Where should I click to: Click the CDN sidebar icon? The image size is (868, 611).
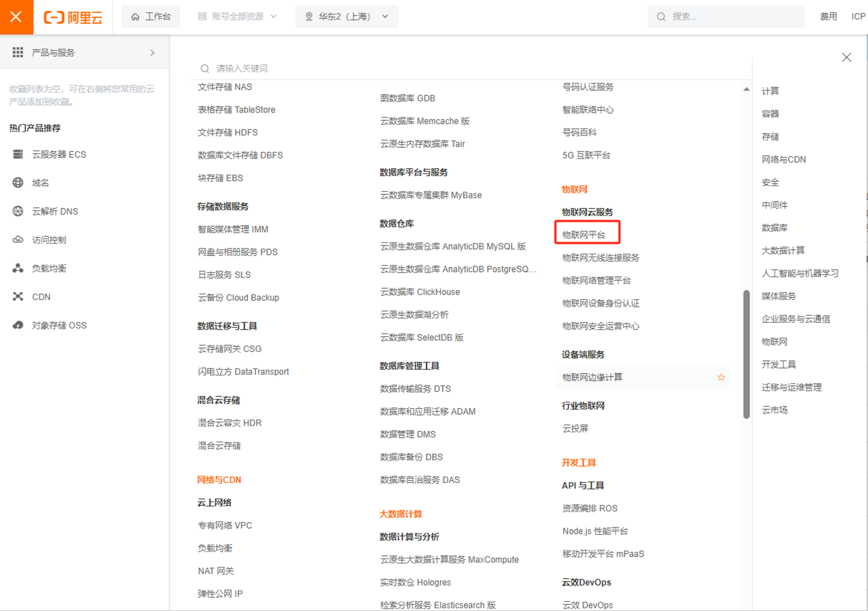pyautogui.click(x=18, y=296)
